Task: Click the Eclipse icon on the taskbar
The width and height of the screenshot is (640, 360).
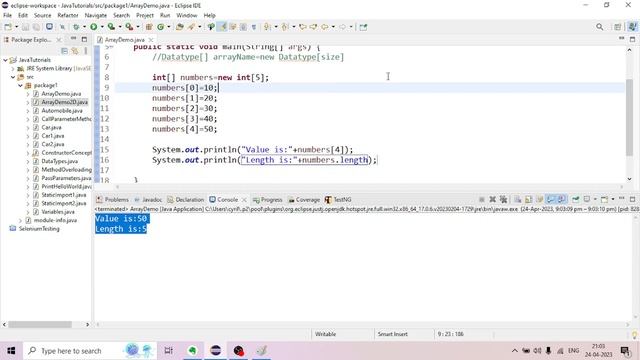Action: (x=216, y=351)
